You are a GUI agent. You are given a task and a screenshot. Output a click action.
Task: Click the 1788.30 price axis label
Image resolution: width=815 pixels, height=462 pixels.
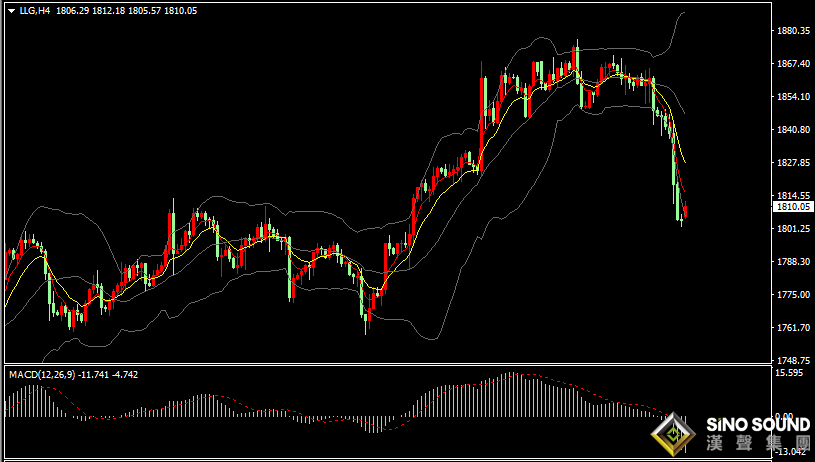pos(794,261)
